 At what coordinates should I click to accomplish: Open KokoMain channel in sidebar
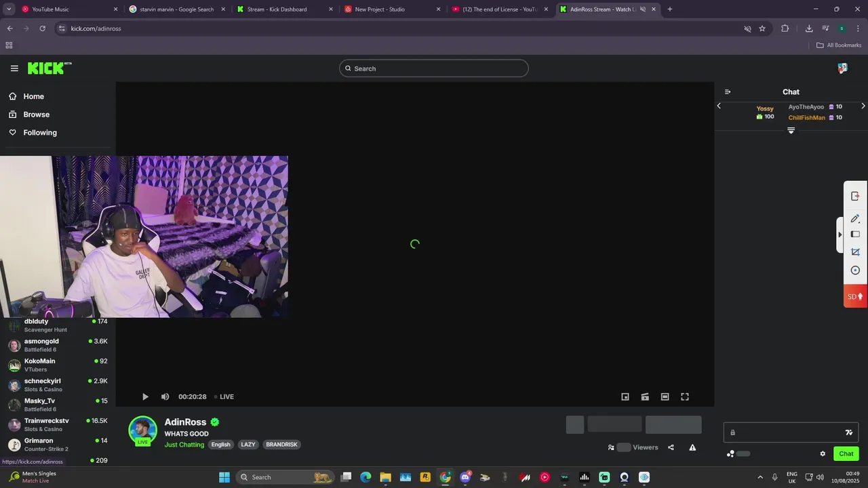pyautogui.click(x=58, y=365)
